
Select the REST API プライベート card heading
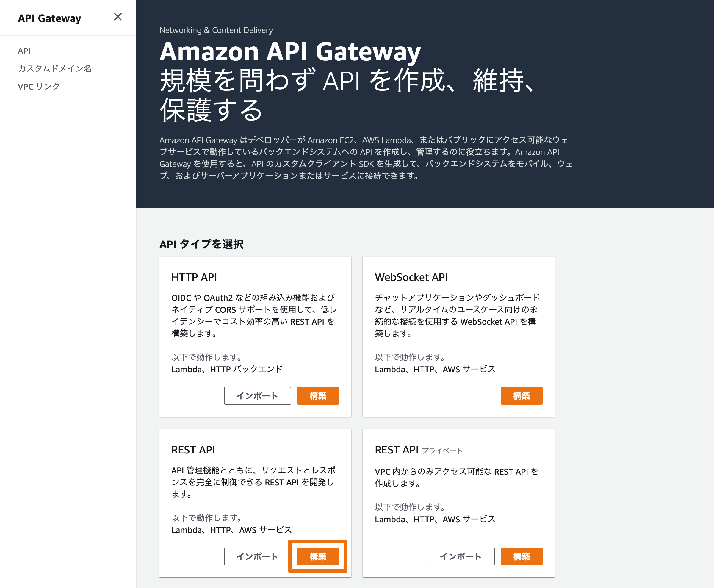[x=419, y=450]
